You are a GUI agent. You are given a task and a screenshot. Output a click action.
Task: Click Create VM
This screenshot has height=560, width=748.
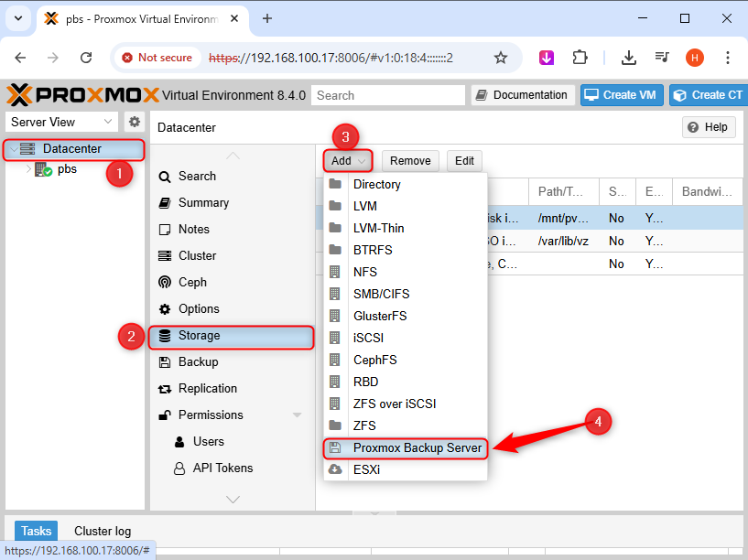(x=621, y=95)
